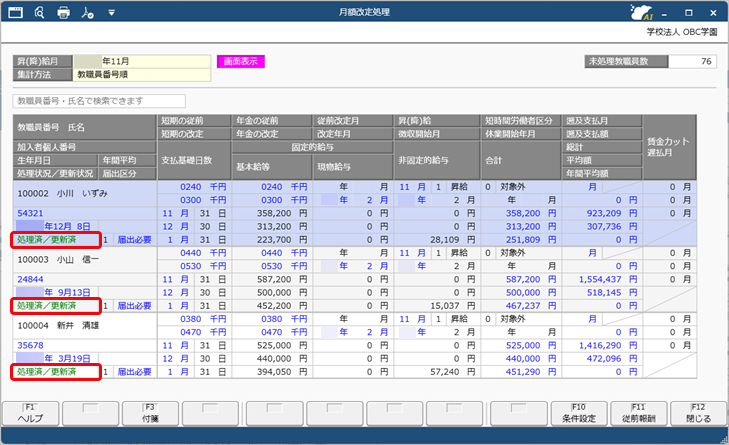
Task: Click the tools icon beside the printer
Action: [88, 13]
